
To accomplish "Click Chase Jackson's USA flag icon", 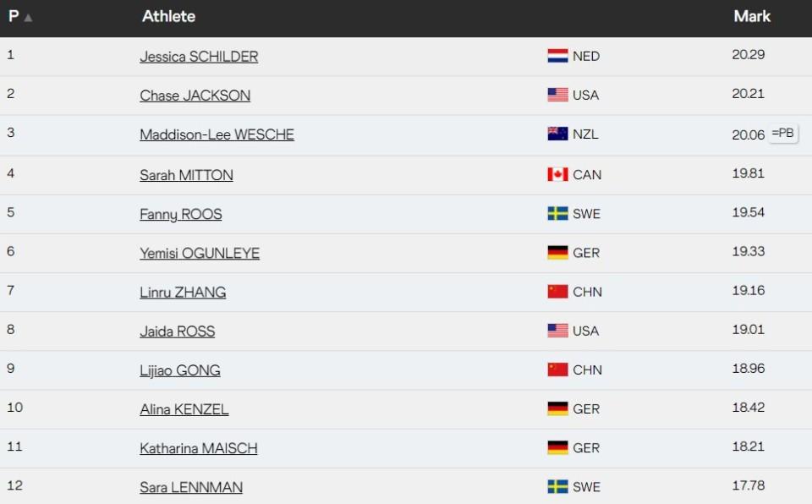I will point(557,96).
